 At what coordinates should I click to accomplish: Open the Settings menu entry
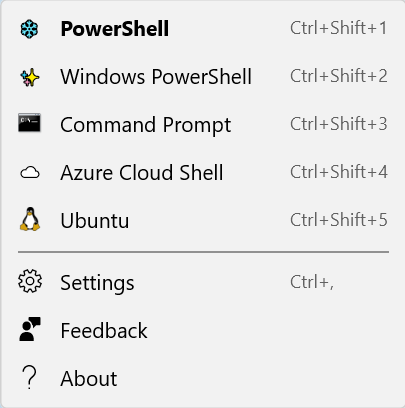[202, 283]
